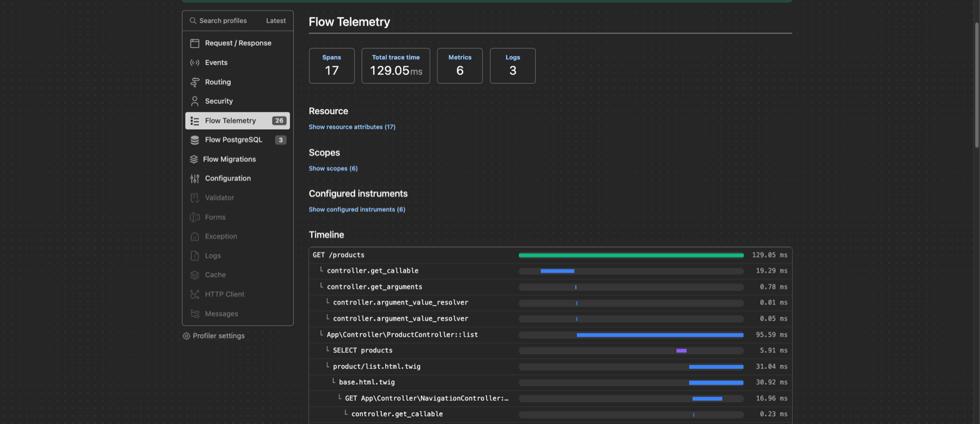
Task: Select the product/list.html.twig span
Action: click(551, 366)
